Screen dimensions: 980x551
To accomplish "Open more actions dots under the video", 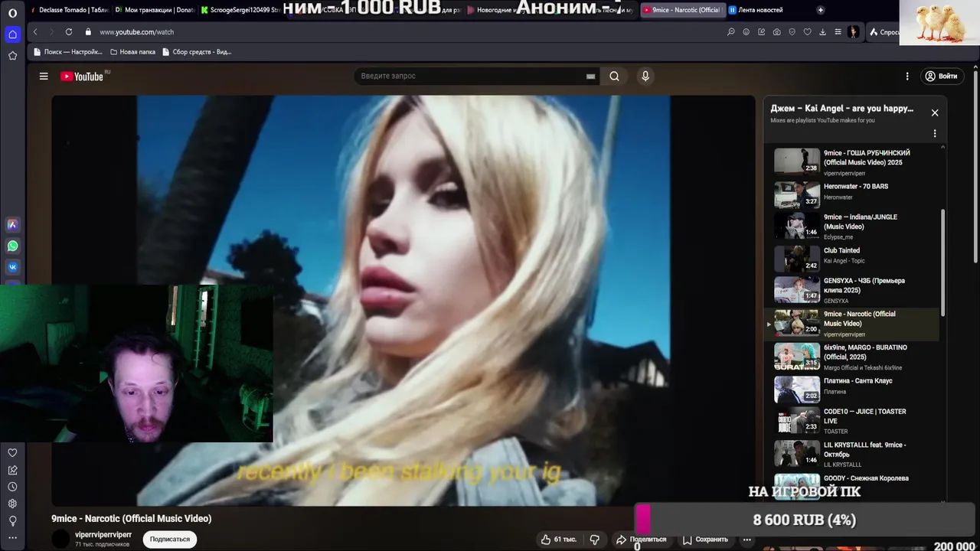I will tap(746, 540).
